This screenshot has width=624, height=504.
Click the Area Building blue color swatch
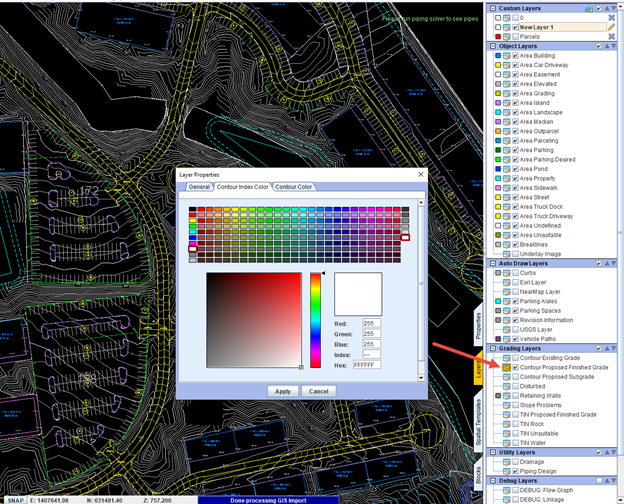click(x=498, y=56)
